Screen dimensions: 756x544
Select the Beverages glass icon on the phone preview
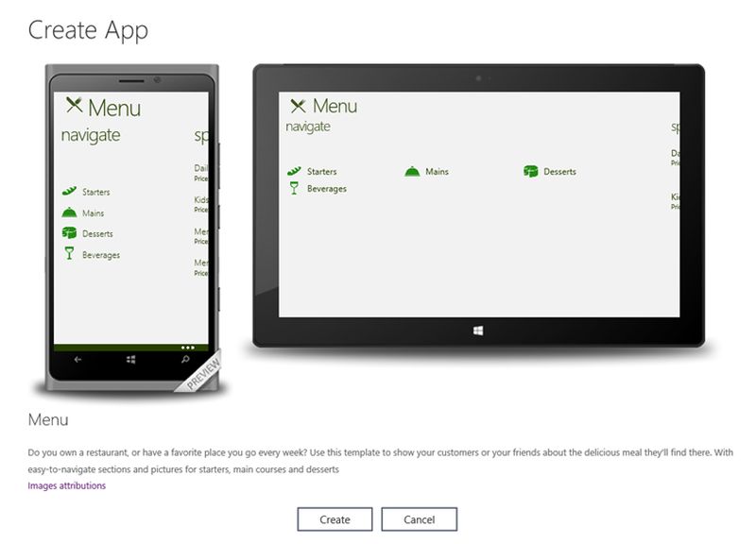[67, 254]
